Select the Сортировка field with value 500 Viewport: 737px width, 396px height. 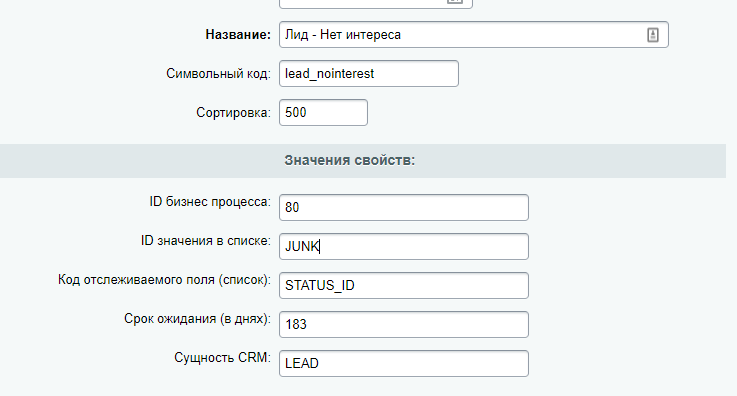[x=323, y=113]
